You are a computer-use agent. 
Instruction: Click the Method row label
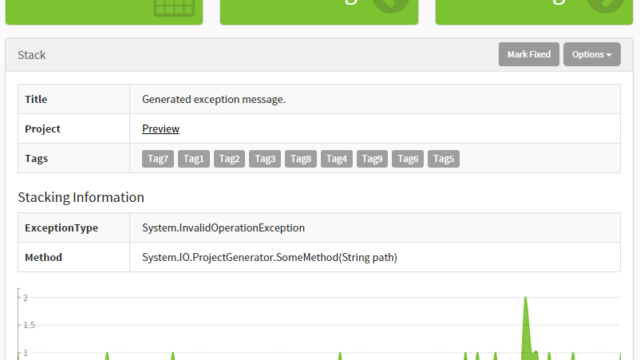coord(43,258)
